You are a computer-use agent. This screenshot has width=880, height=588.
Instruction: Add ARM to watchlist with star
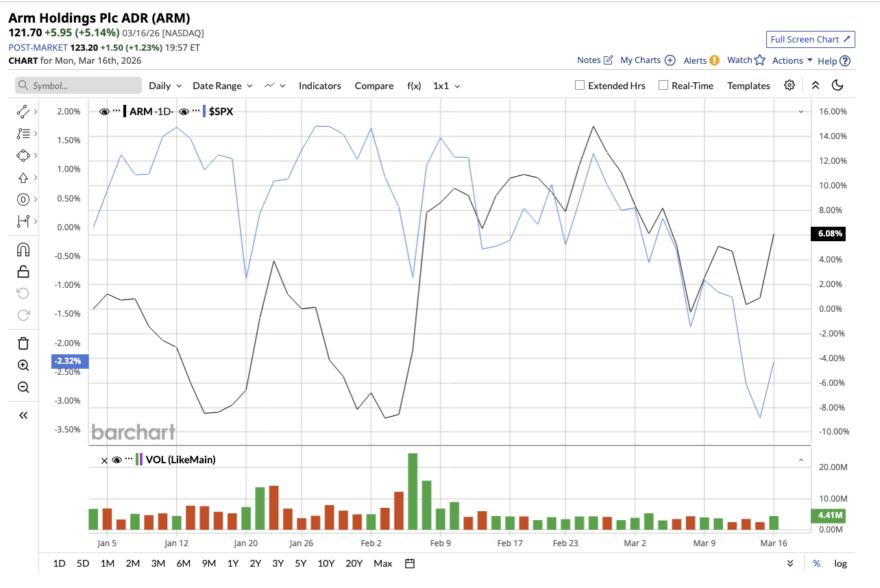click(759, 60)
